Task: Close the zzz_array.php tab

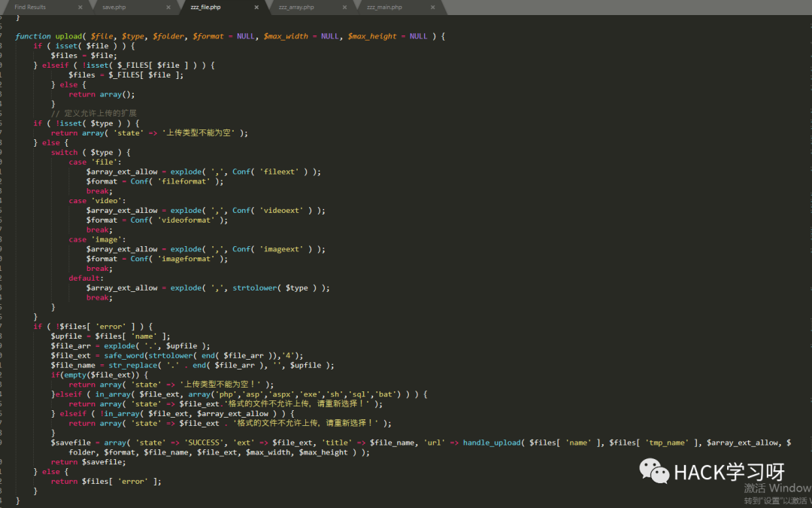Action: click(x=345, y=8)
